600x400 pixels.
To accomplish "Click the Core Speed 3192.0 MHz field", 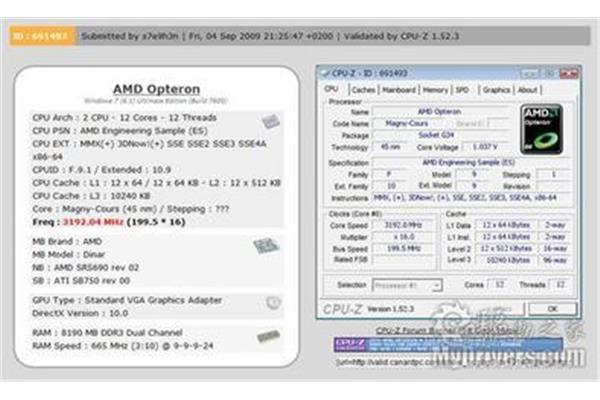I will pyautogui.click(x=403, y=225).
